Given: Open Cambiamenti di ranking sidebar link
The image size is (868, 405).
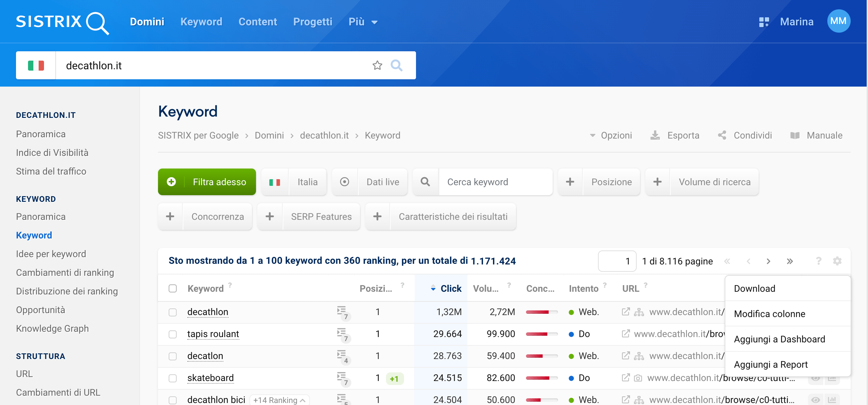Looking at the screenshot, I should coord(65,272).
